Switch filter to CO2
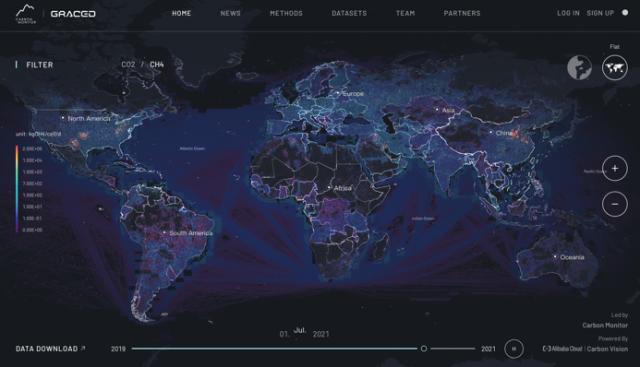640x367 pixels. pyautogui.click(x=128, y=65)
